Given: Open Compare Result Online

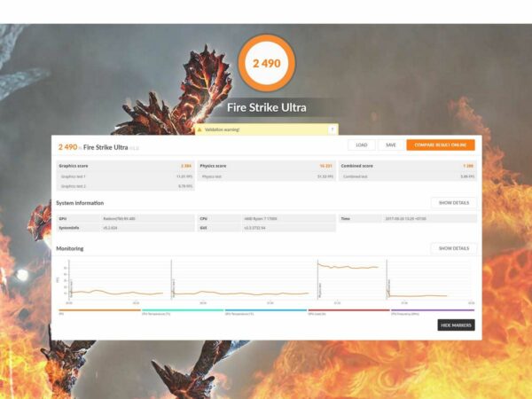Looking at the screenshot, I should (441, 145).
